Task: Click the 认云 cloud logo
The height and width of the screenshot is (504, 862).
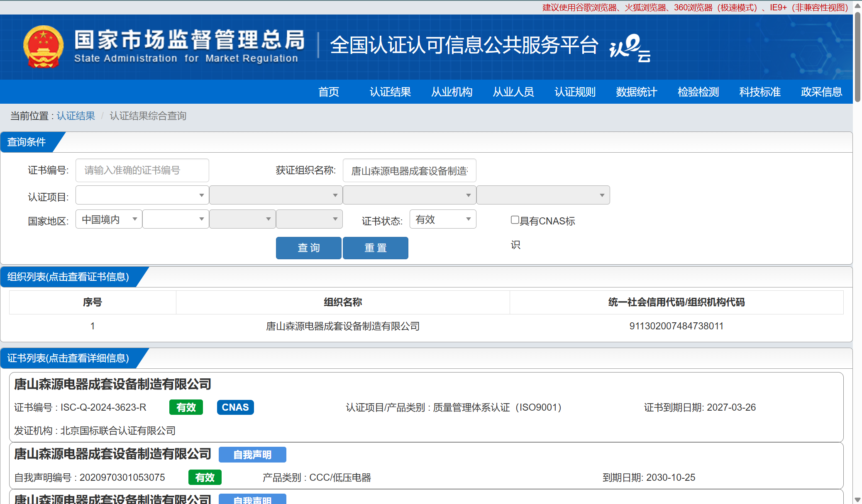Action: pyautogui.click(x=630, y=48)
